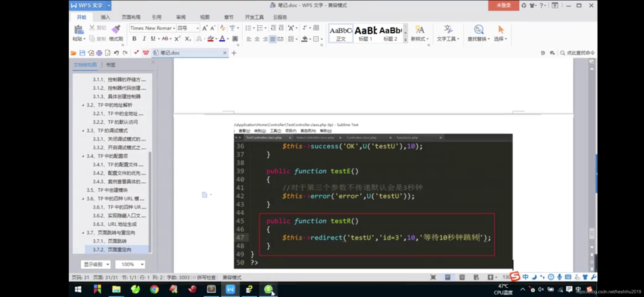Select outline item 3.7.1 page jump

(110, 241)
